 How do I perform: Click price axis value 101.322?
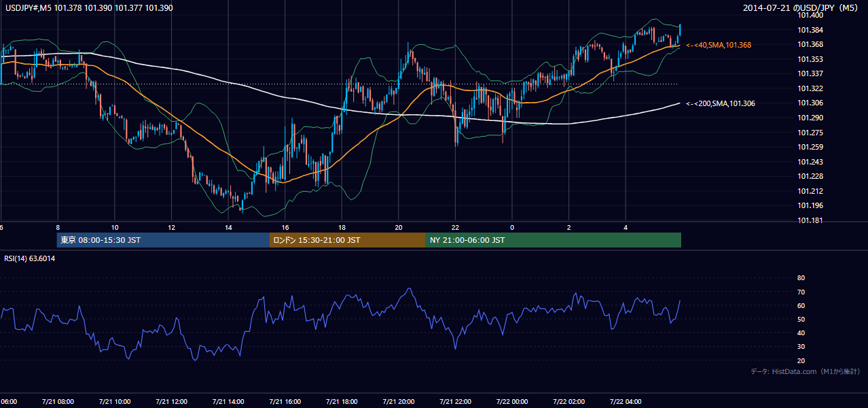pos(810,88)
